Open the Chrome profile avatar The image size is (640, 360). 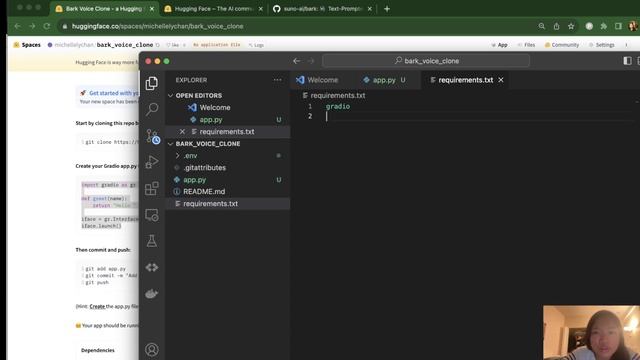point(633,26)
